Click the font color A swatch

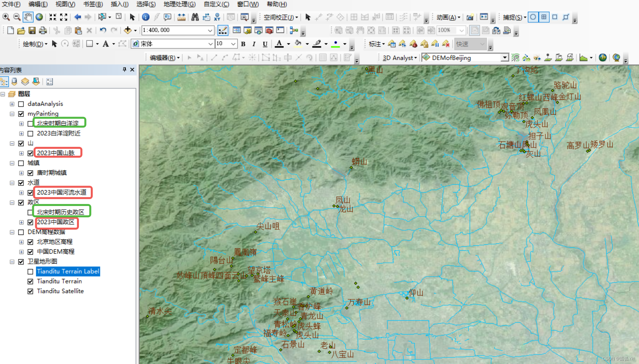click(279, 44)
